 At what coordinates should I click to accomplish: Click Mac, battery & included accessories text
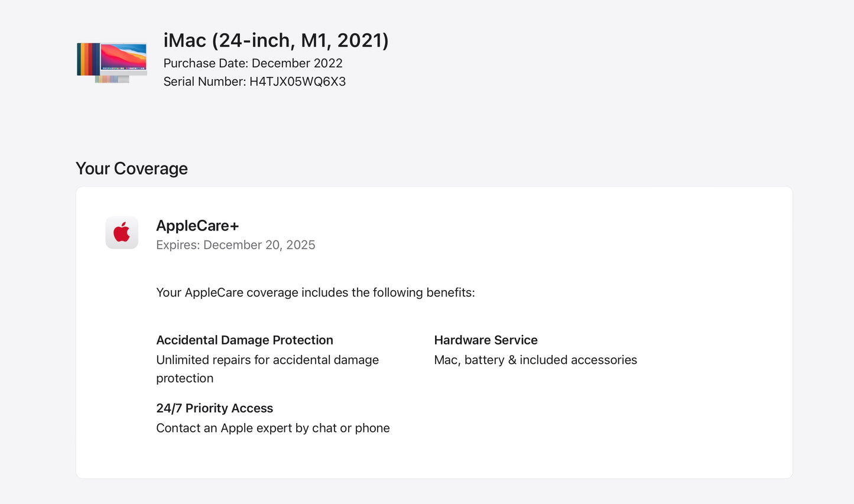click(x=535, y=360)
